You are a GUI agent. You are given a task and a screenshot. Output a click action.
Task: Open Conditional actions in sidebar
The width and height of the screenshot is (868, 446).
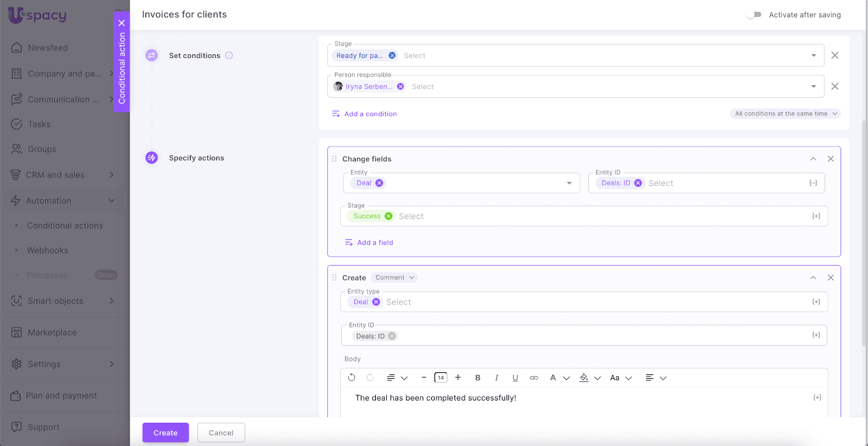[x=65, y=226]
